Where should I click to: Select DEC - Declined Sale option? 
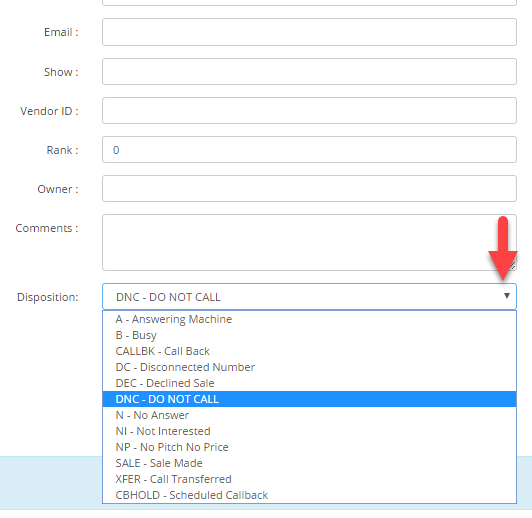pyautogui.click(x=309, y=383)
